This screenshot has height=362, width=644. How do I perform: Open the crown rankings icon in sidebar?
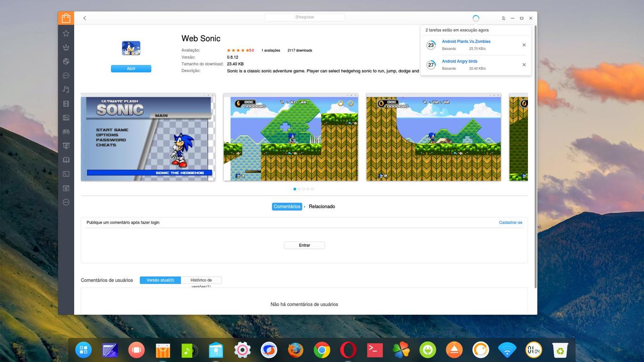(x=66, y=47)
